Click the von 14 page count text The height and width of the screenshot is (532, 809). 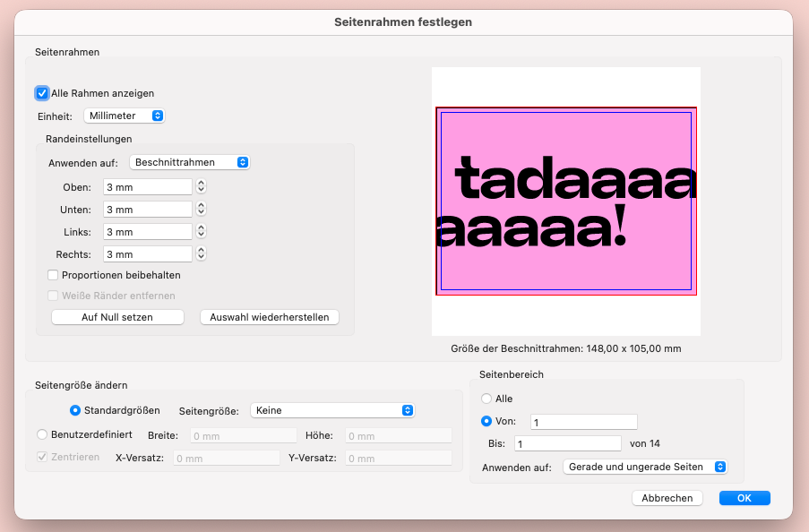[x=645, y=443]
